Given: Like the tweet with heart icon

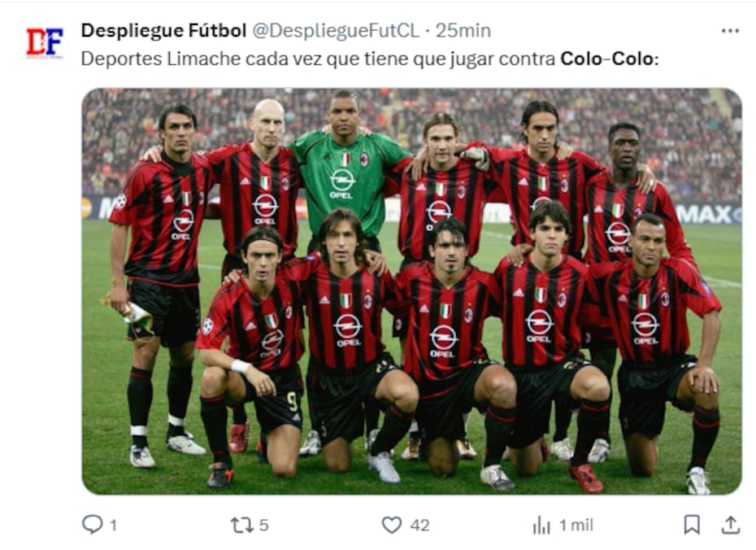Looking at the screenshot, I should 392,525.
